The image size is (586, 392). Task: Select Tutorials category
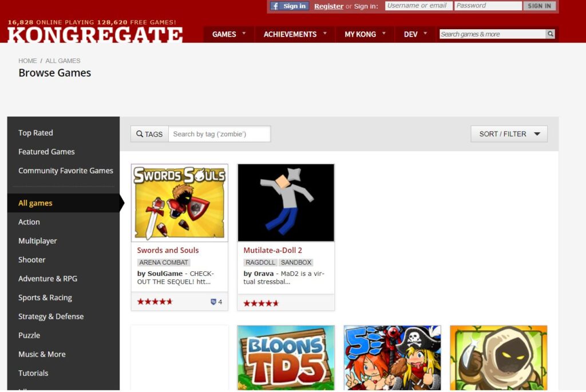33,373
